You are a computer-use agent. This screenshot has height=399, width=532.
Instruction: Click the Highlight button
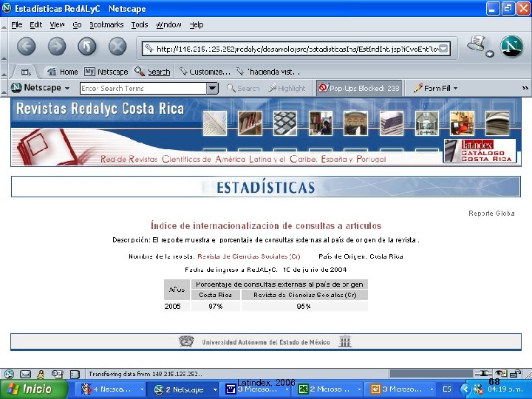coord(287,88)
